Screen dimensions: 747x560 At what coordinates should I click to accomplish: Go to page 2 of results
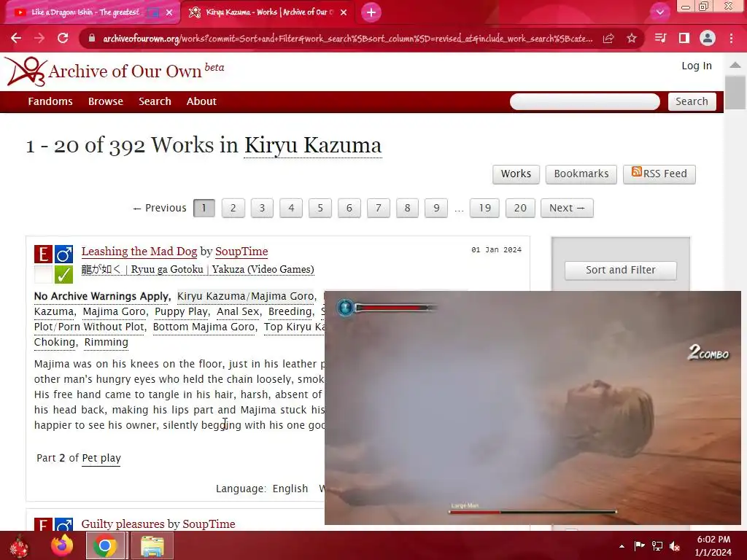(x=233, y=208)
